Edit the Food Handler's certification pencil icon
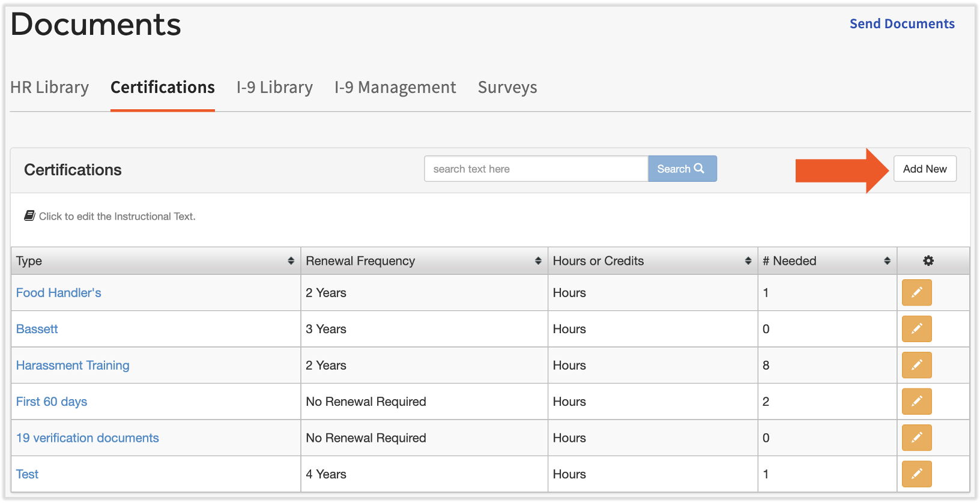The height and width of the screenshot is (503, 980). pos(916,293)
